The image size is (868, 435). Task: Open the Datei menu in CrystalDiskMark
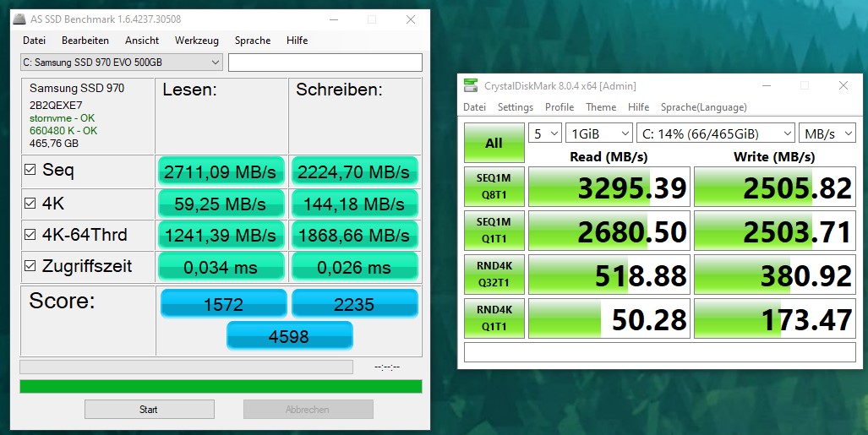coord(475,106)
